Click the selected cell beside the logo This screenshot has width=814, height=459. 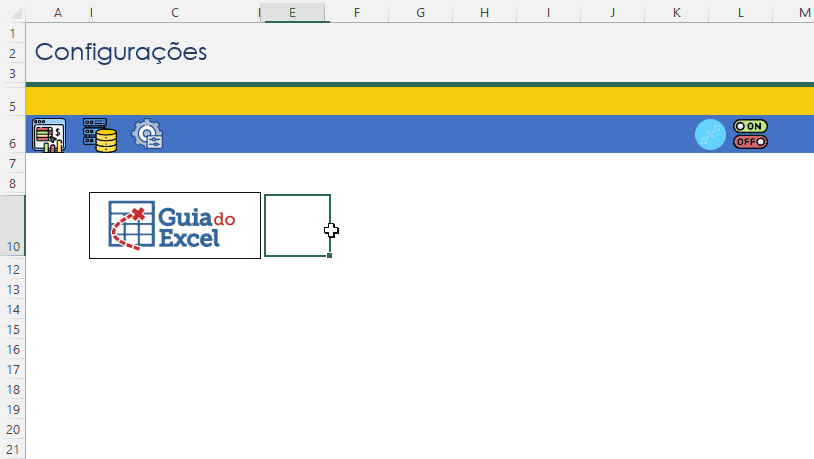[297, 226]
